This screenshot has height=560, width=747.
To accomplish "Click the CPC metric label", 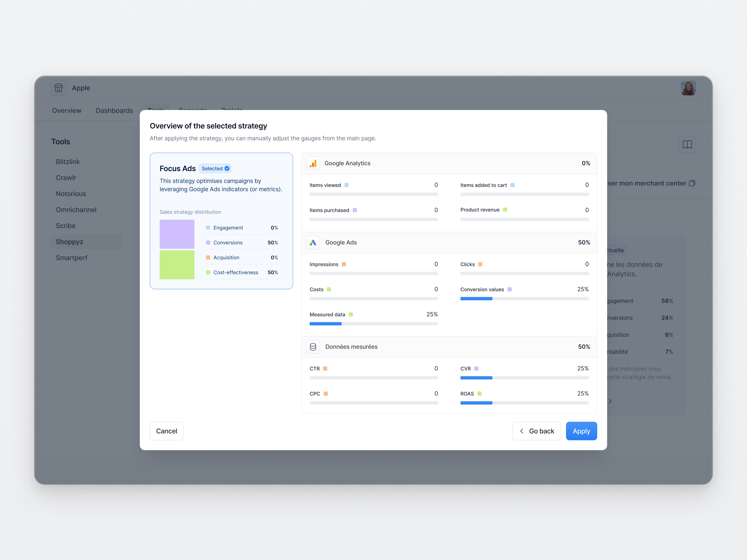I will pyautogui.click(x=315, y=394).
